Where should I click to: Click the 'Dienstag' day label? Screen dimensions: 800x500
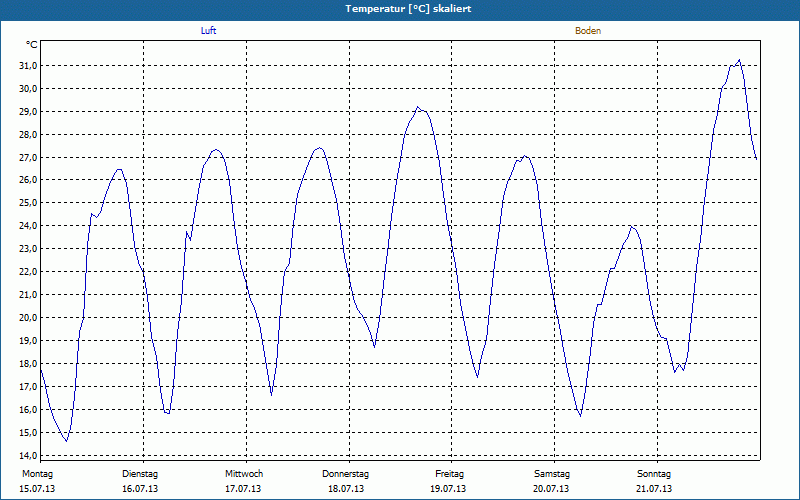(x=140, y=474)
